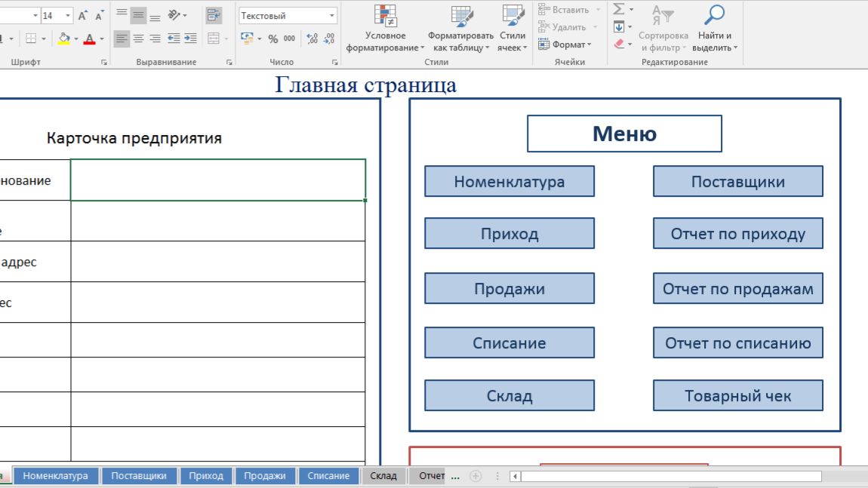Click the Продажи menu button

(x=509, y=287)
